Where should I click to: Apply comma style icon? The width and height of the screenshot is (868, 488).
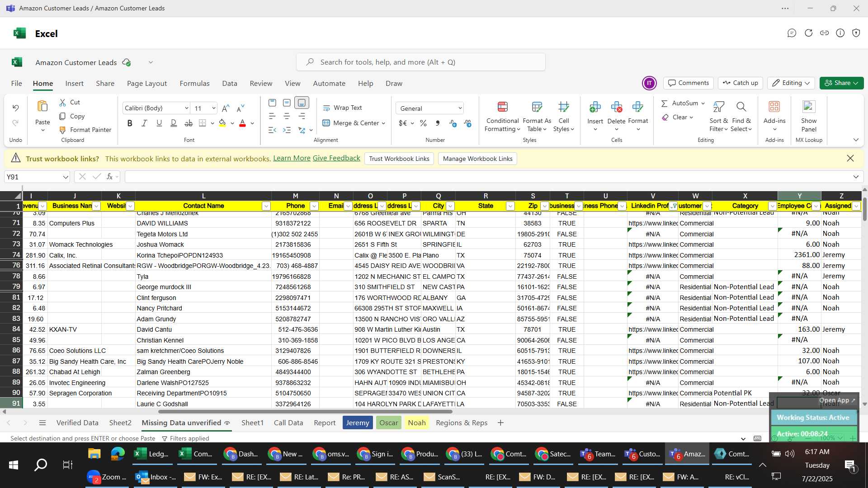438,123
